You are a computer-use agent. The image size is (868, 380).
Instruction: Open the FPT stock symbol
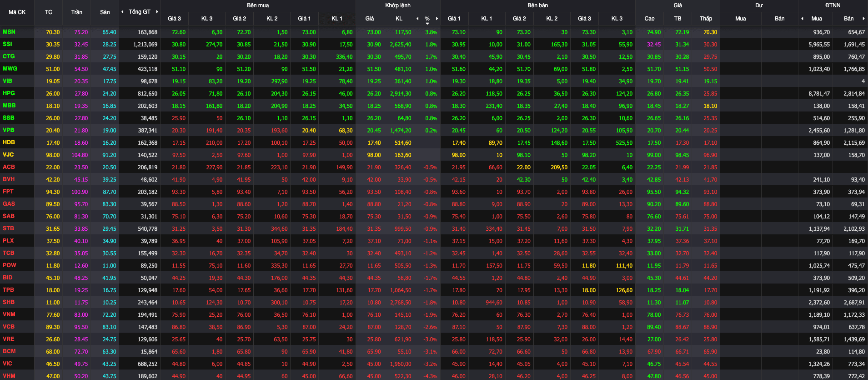coord(8,192)
